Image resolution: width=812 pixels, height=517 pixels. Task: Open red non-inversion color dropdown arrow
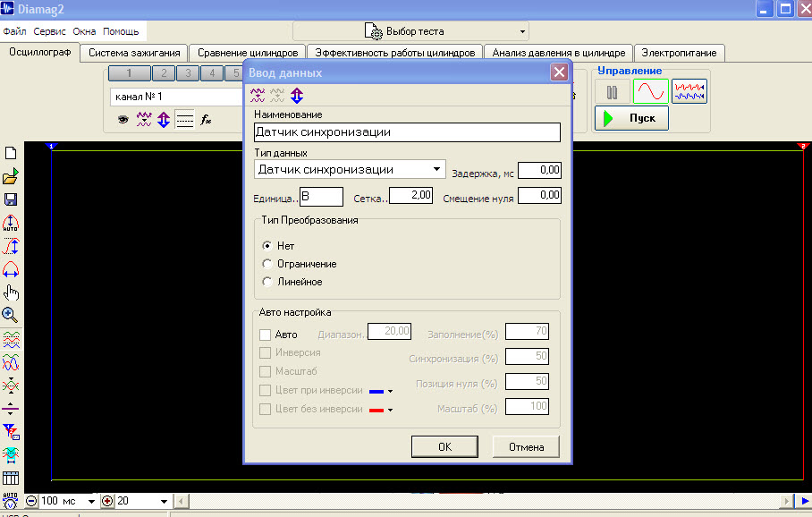point(391,410)
